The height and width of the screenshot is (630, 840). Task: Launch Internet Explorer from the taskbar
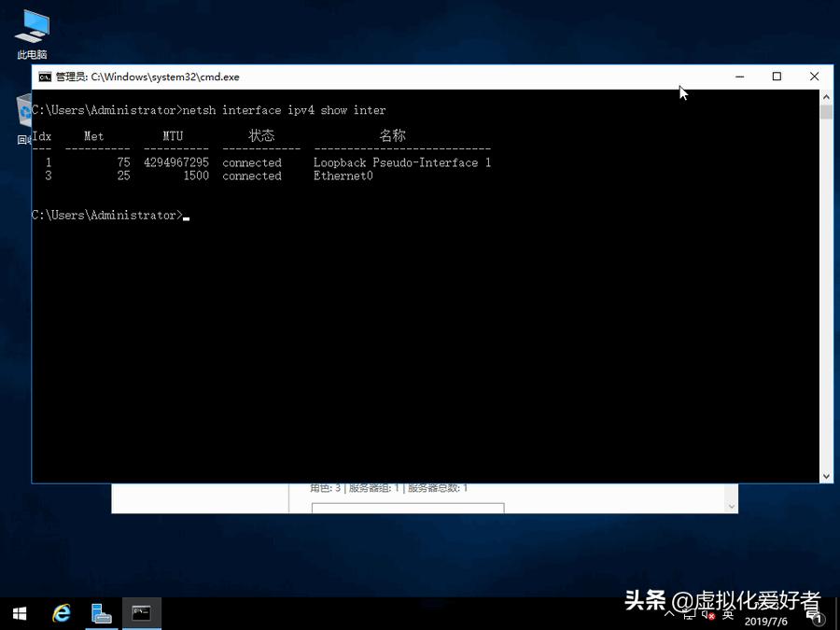(61, 613)
